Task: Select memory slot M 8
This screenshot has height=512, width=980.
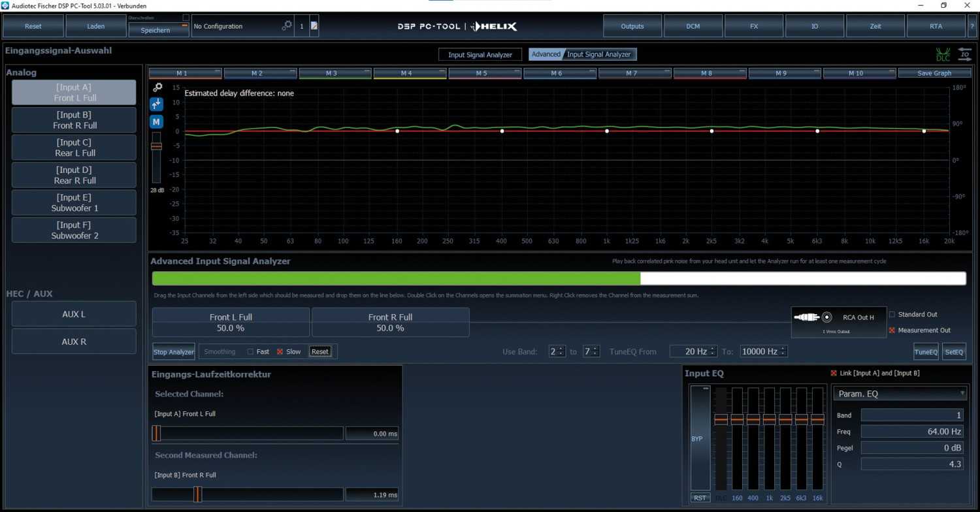Action: pyautogui.click(x=710, y=73)
